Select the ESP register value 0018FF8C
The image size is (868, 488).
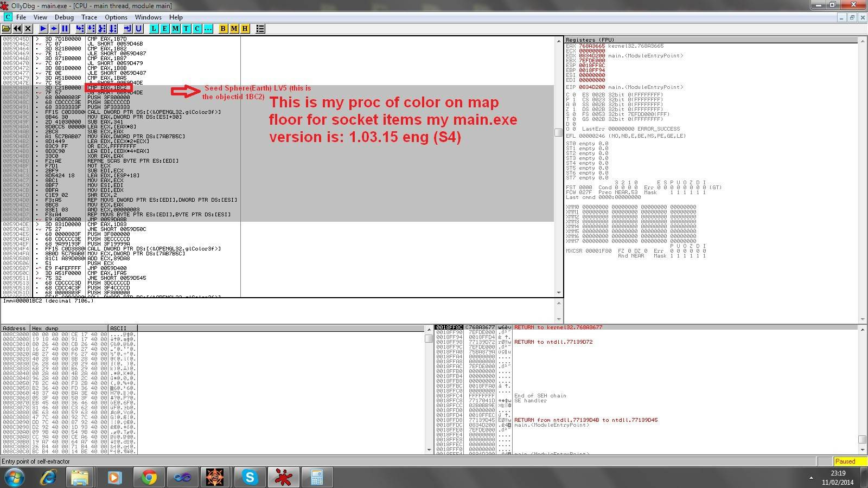click(x=592, y=66)
